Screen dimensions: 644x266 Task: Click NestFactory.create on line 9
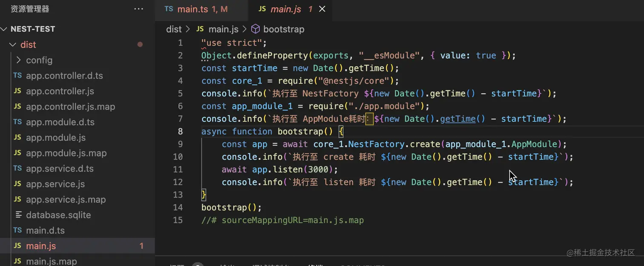pos(394,144)
